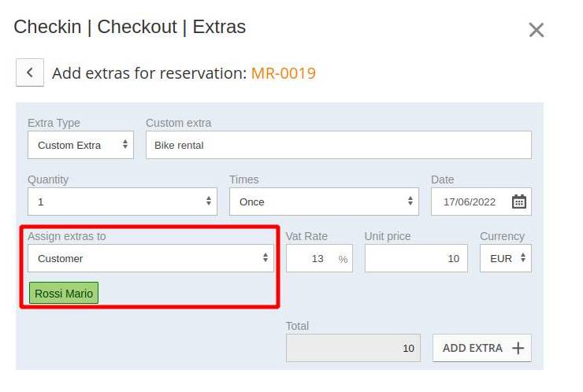Select the Rossi Mario customer tag
The image size is (583, 392).
pos(64,293)
